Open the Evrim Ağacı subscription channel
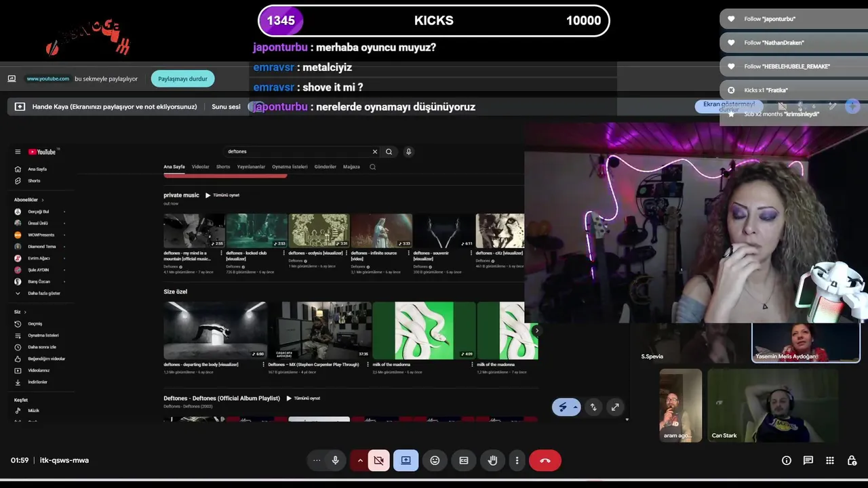This screenshot has width=868, height=488. click(39, 258)
